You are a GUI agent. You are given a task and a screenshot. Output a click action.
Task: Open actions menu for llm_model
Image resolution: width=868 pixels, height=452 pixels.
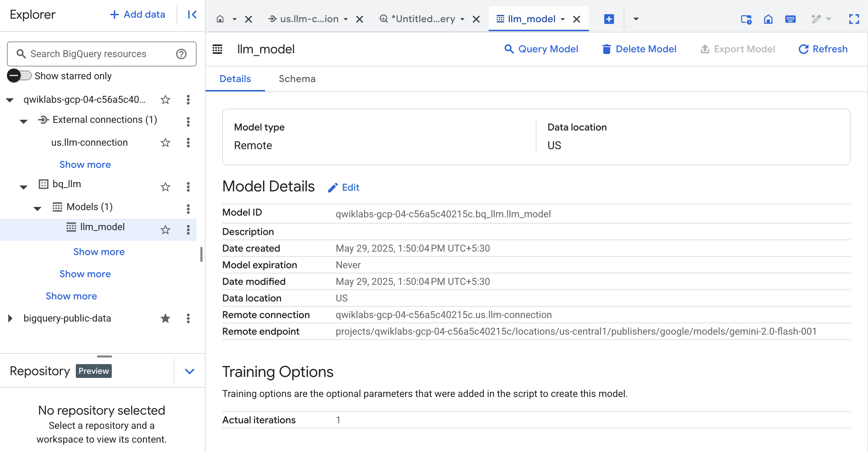(x=188, y=230)
